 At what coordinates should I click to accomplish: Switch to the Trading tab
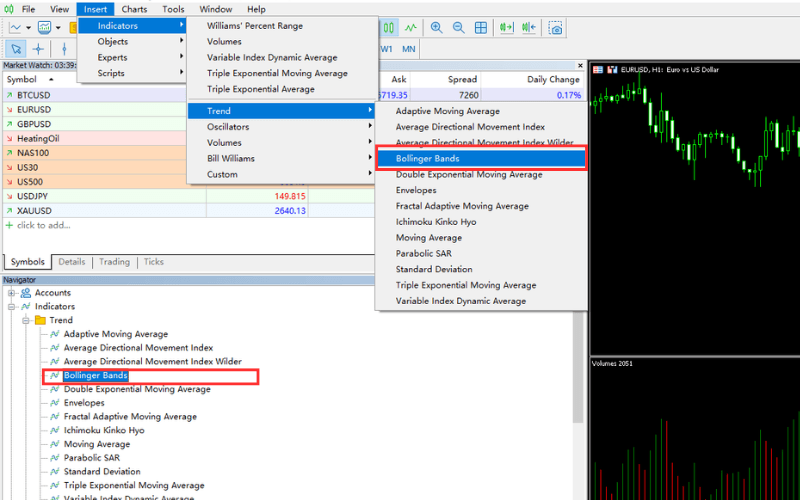point(114,262)
